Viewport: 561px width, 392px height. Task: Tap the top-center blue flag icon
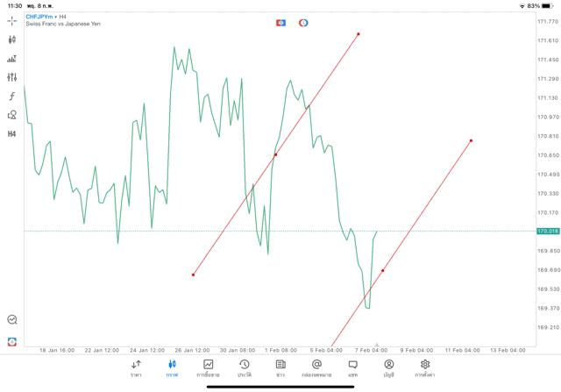(280, 23)
